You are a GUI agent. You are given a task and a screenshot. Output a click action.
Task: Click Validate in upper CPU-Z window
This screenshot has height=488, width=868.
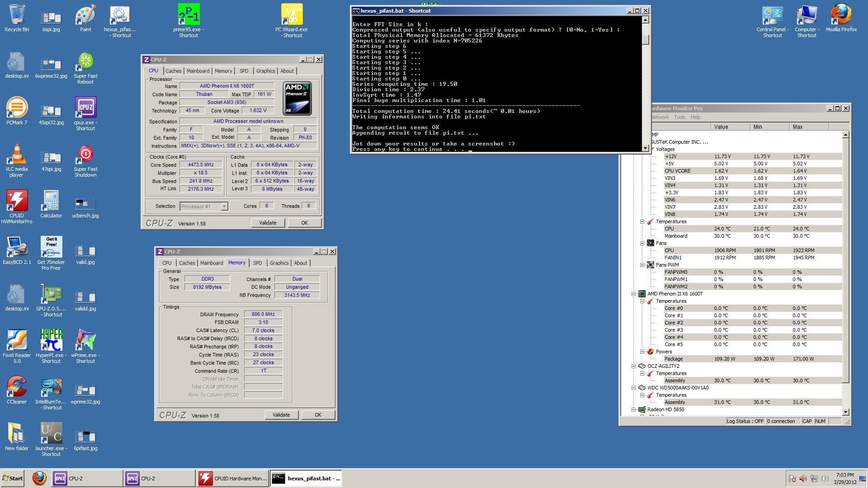click(268, 223)
